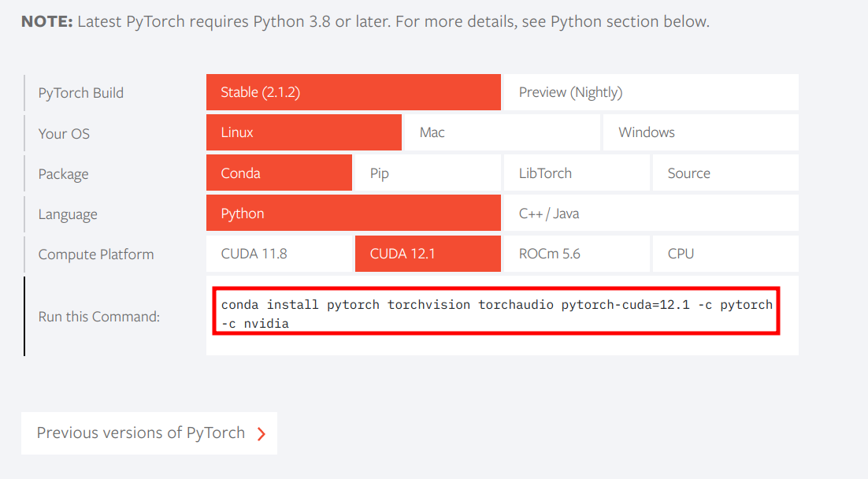Screen dimensions: 868x479
Task: Select the Conda package option
Action: pyautogui.click(x=279, y=173)
